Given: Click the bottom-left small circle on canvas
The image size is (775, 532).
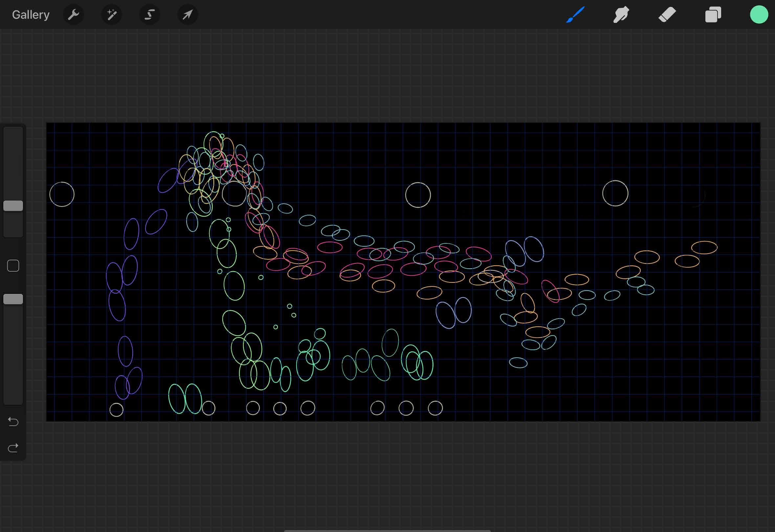Looking at the screenshot, I should pyautogui.click(x=116, y=410).
